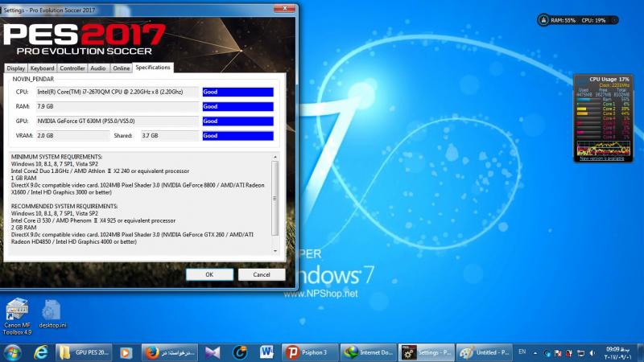
Task: Click the 'NOVIN_PENDAR' group label
Action: (x=33, y=79)
